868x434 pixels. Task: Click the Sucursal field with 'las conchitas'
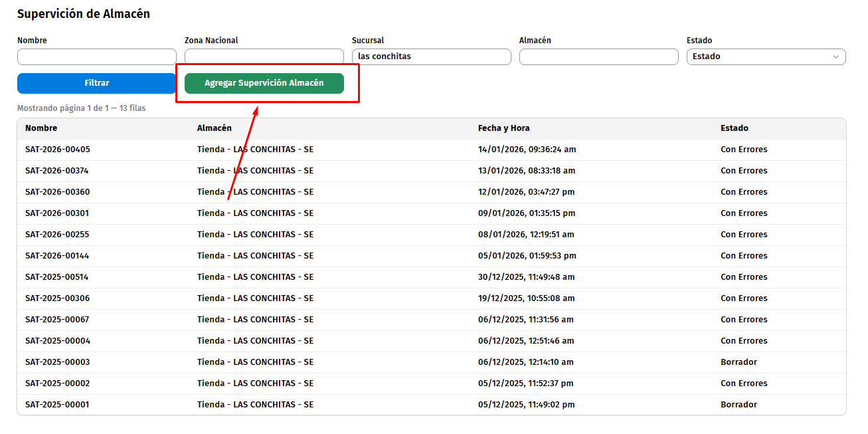(x=431, y=56)
